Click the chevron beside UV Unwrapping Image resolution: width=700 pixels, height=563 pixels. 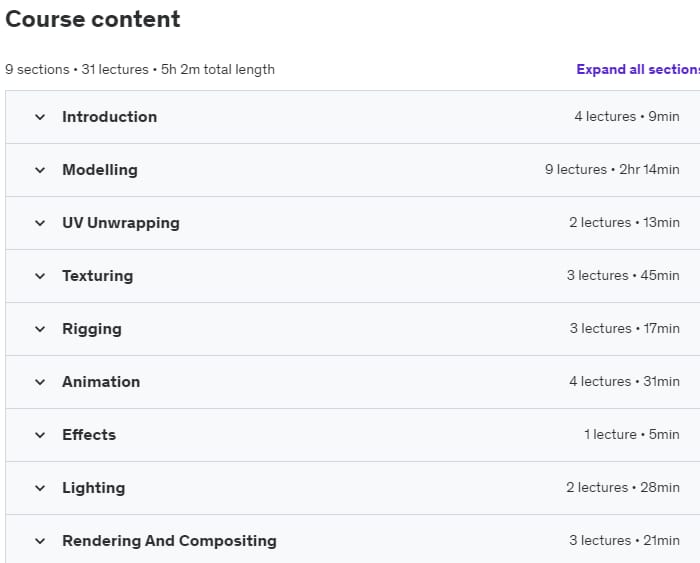pos(40,223)
